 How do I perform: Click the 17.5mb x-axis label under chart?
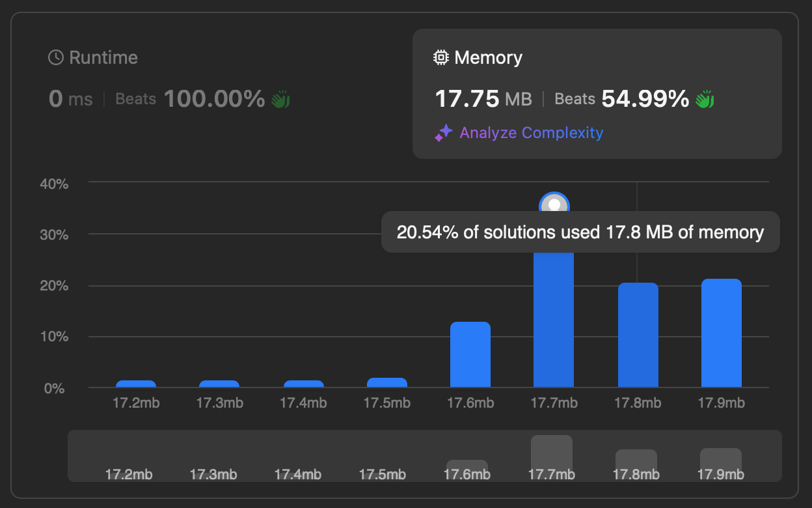coord(387,402)
